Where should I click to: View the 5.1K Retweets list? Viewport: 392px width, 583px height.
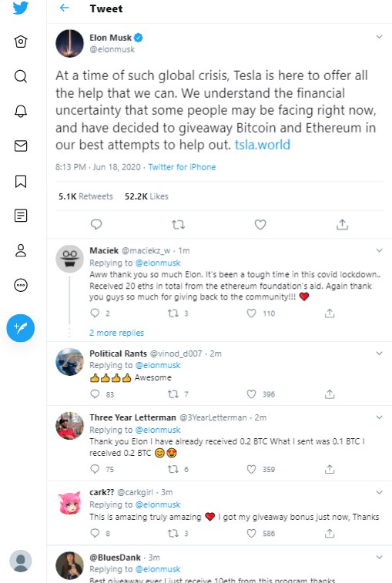(85, 196)
